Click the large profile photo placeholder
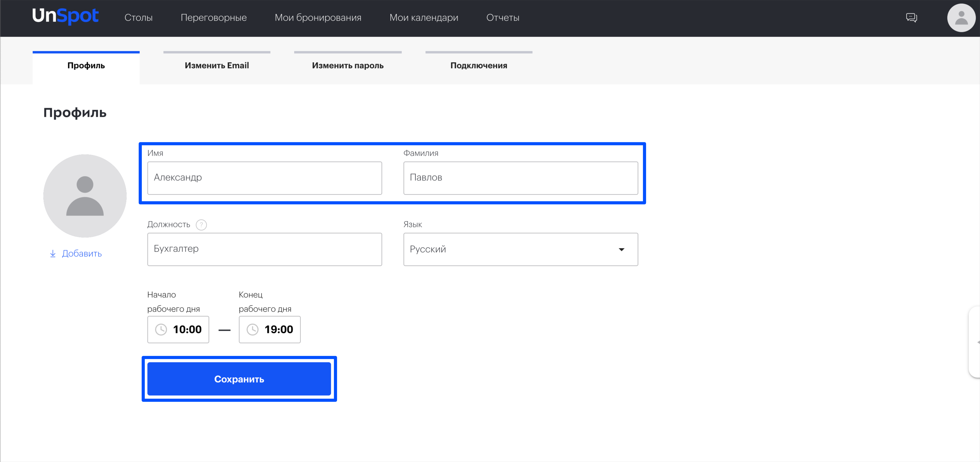The image size is (980, 462). (85, 196)
